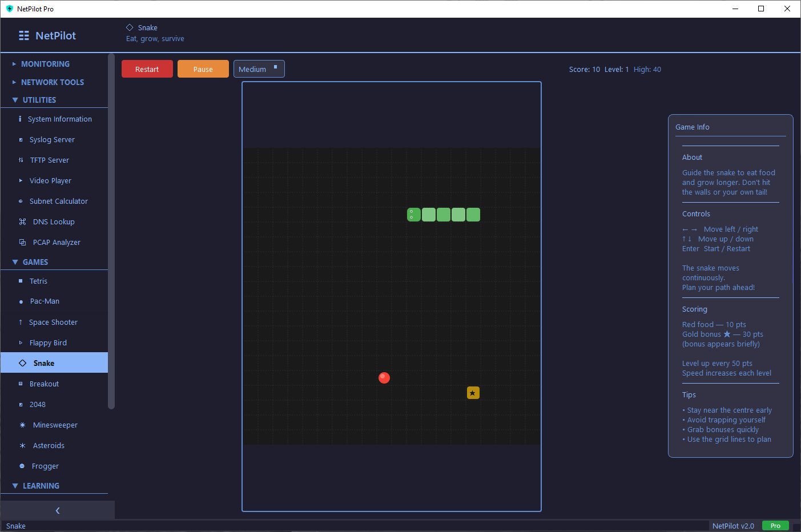Click the Frogger icon in sidebar
This screenshot has height=532, width=801.
[22, 466]
